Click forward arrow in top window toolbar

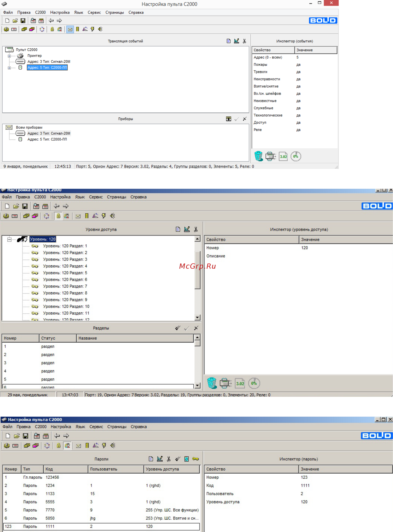click(59, 21)
